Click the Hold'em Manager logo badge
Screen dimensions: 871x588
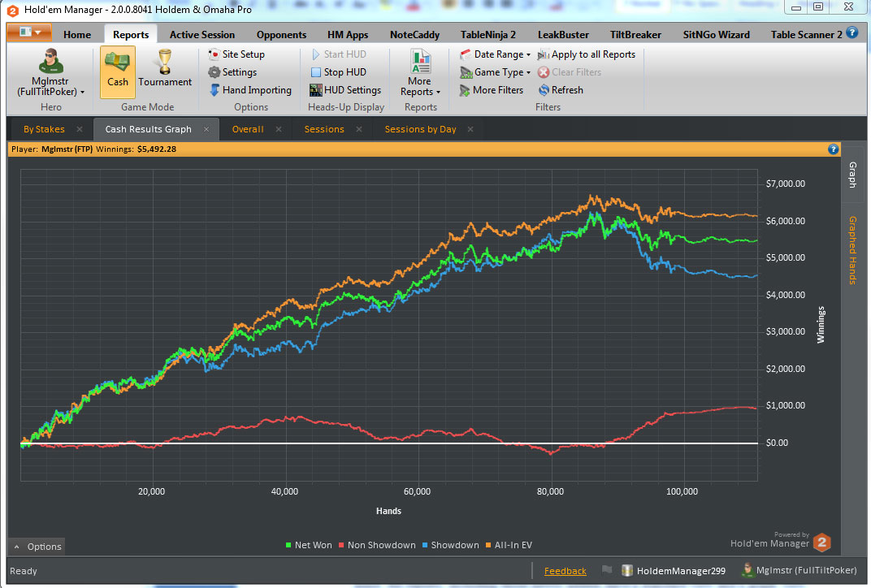pos(822,543)
